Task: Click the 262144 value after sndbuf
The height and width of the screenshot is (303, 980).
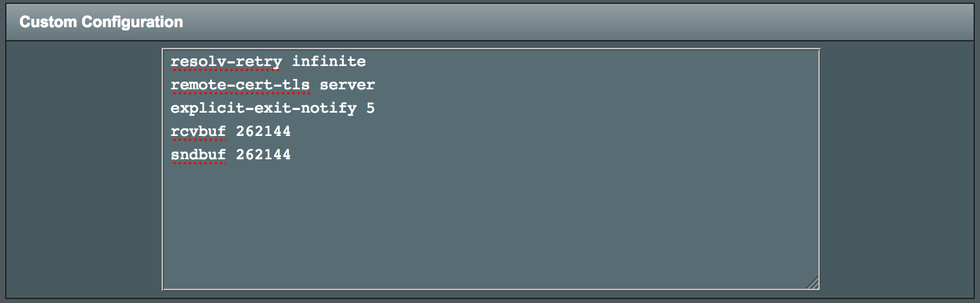Action: click(263, 155)
